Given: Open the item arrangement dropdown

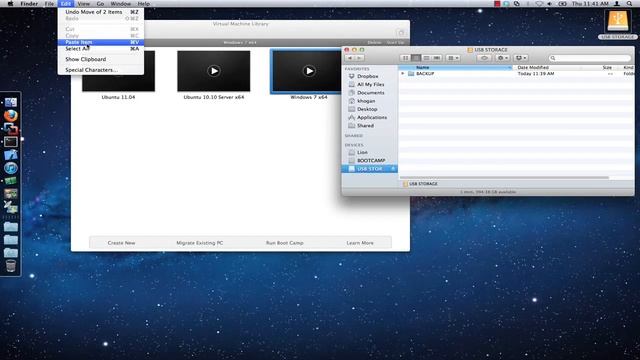Looking at the screenshot, I should 453,58.
